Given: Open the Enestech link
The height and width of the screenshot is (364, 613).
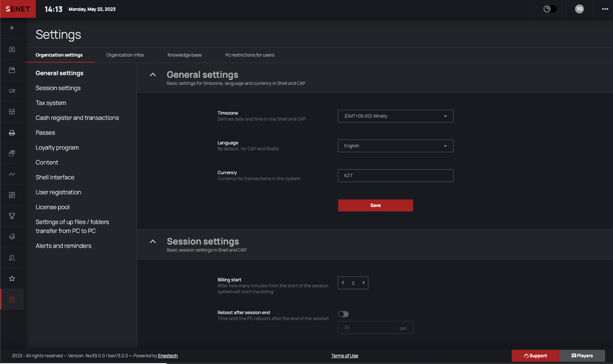Looking at the screenshot, I should tap(168, 356).
